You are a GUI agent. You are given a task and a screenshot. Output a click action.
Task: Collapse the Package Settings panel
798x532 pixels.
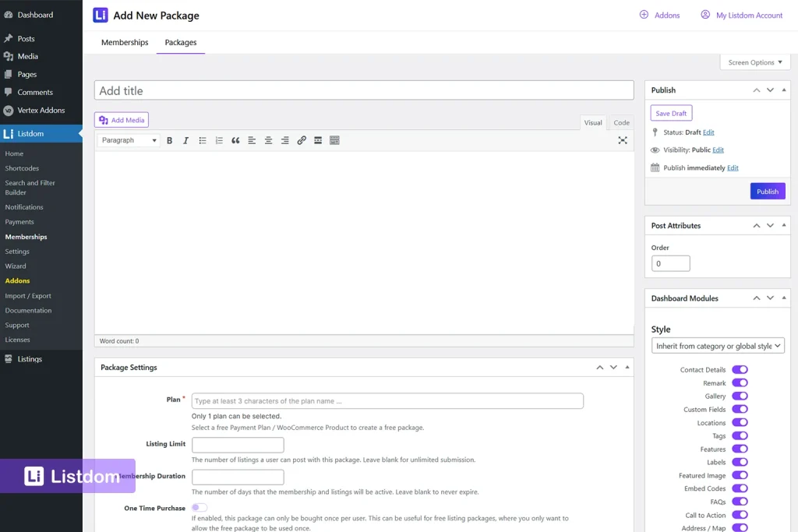[627, 367]
